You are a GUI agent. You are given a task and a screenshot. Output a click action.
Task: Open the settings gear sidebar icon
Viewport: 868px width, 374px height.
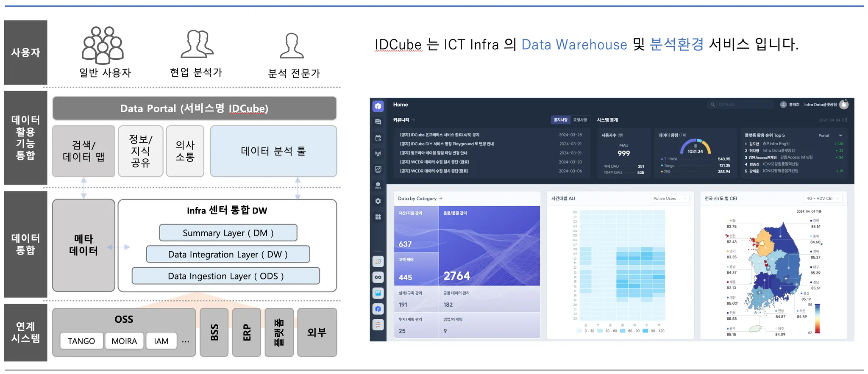(378, 201)
